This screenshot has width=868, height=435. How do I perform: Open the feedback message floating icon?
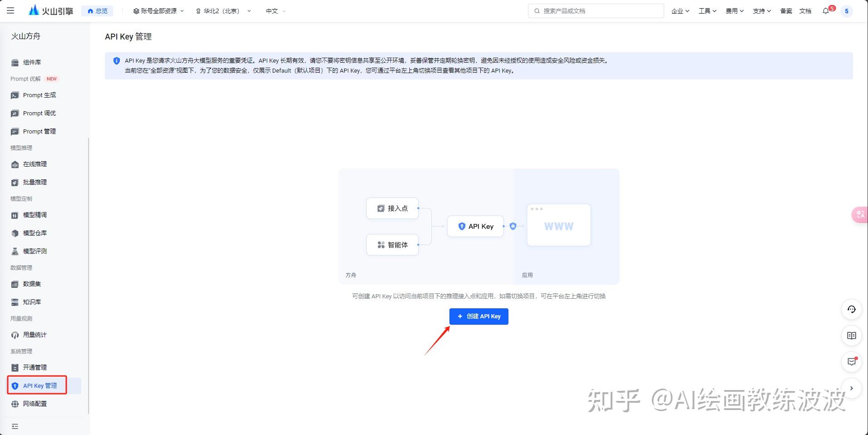point(852,362)
